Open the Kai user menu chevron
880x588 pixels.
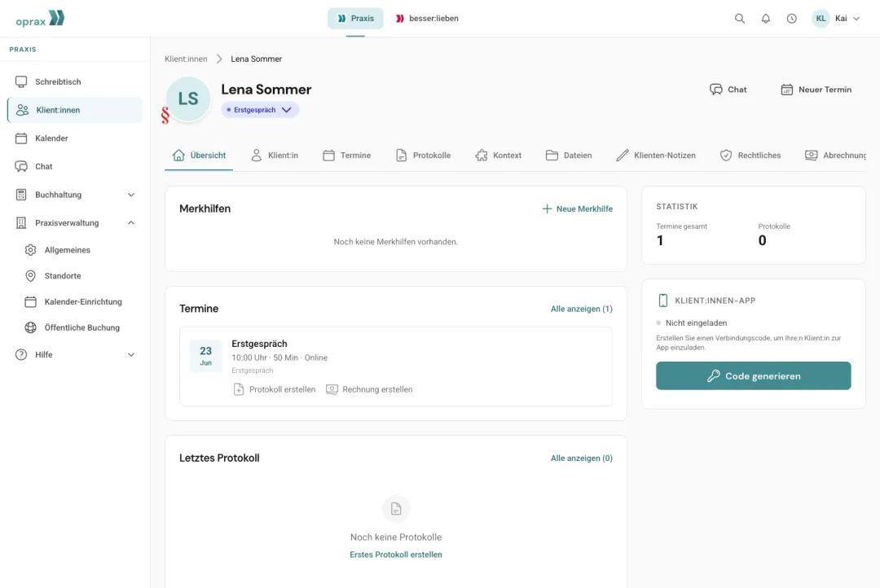[856, 19]
